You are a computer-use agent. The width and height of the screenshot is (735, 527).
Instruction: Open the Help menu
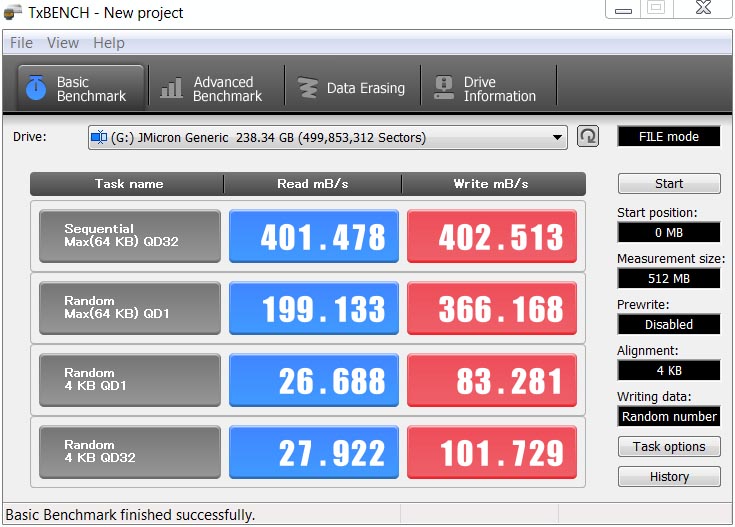(x=109, y=43)
